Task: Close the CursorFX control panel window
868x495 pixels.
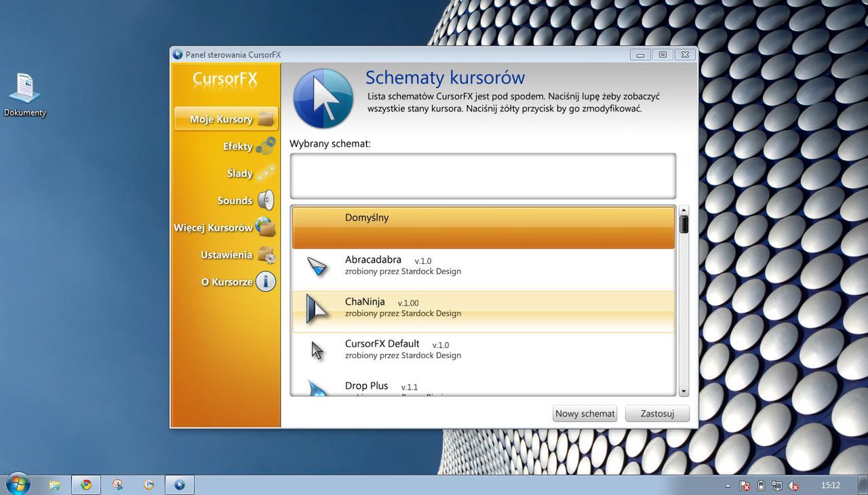Action: [x=685, y=55]
